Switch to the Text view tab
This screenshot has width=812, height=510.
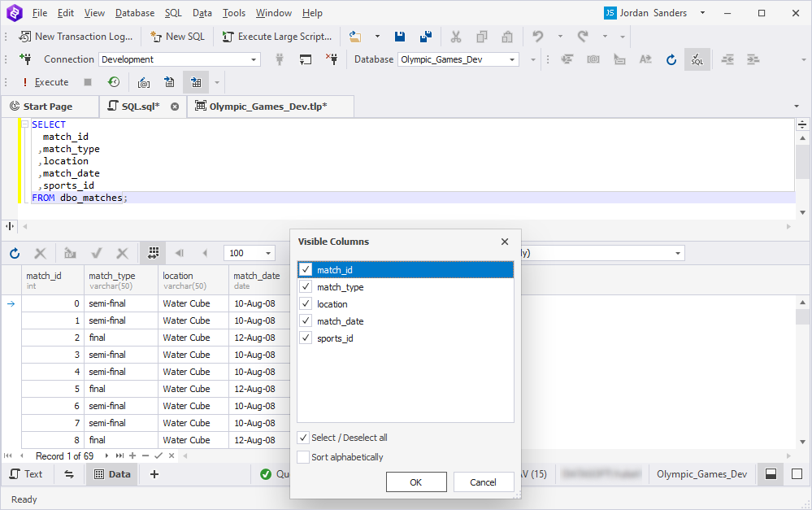(27, 473)
